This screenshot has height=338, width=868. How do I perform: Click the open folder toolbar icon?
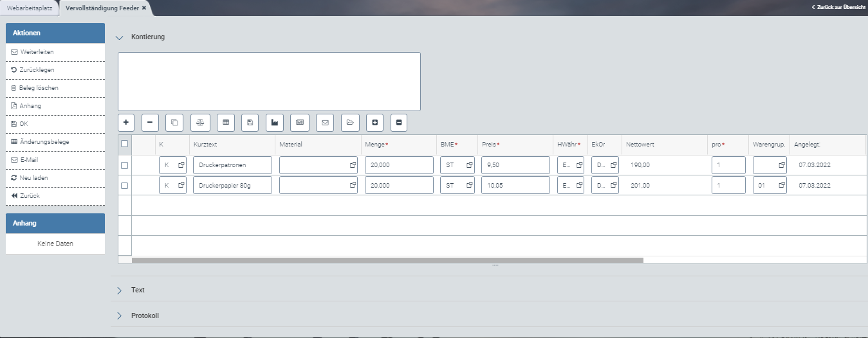(350, 122)
